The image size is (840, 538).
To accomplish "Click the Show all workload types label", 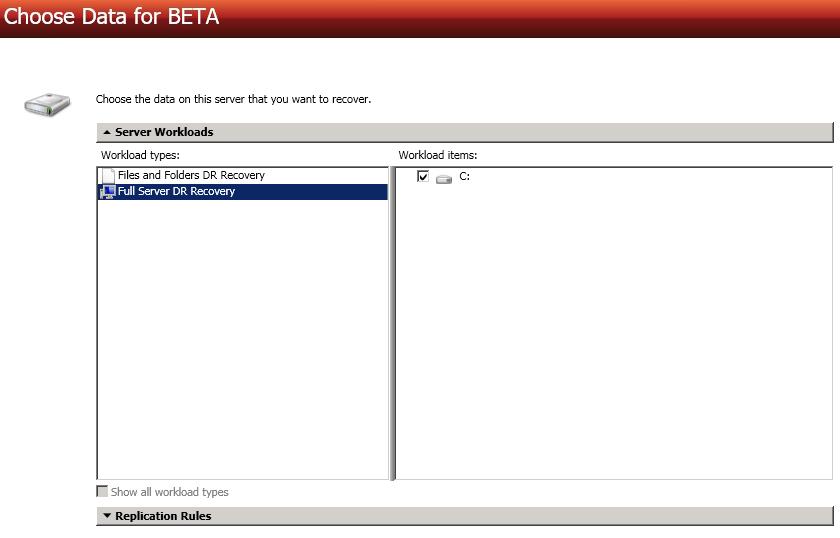I will click(x=169, y=492).
